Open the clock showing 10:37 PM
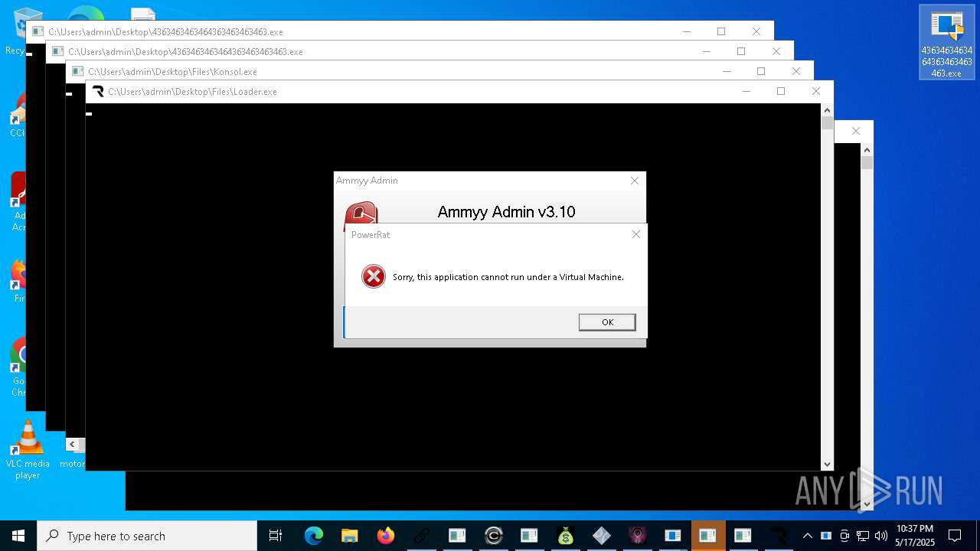980x551 pixels. pyautogui.click(x=915, y=536)
